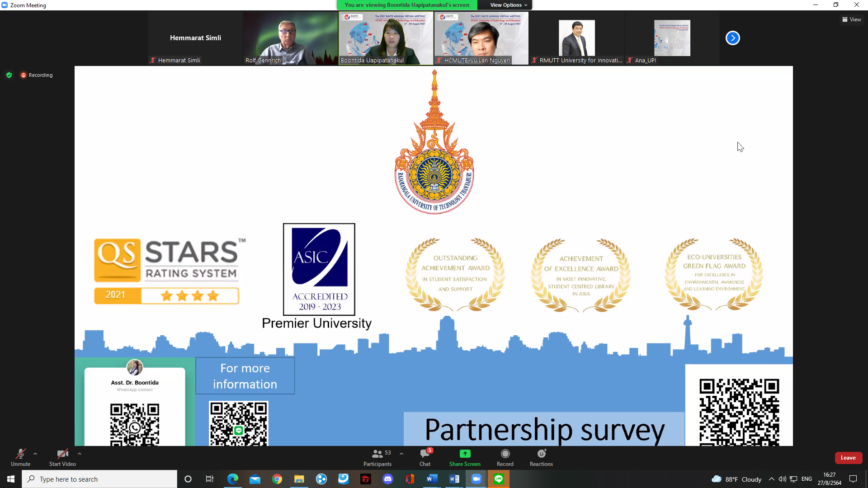This screenshot has height=488, width=868.
Task: Start your video camera
Action: point(62,457)
